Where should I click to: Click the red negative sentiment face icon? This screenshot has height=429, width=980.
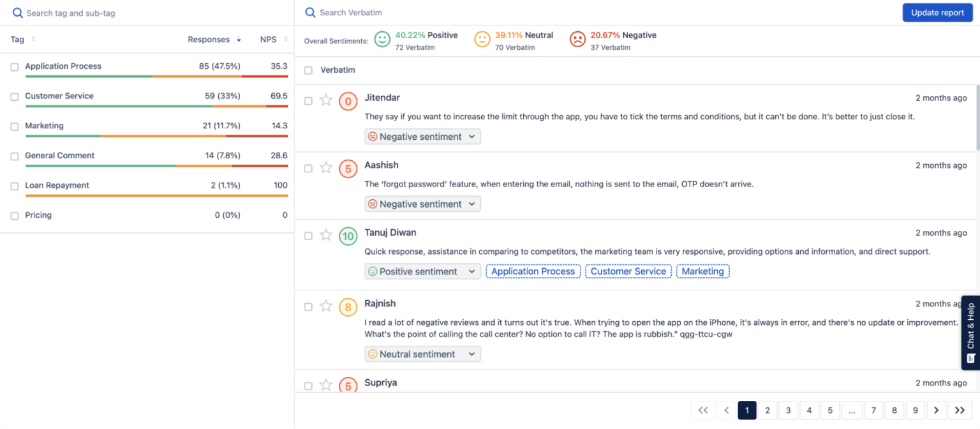click(578, 39)
